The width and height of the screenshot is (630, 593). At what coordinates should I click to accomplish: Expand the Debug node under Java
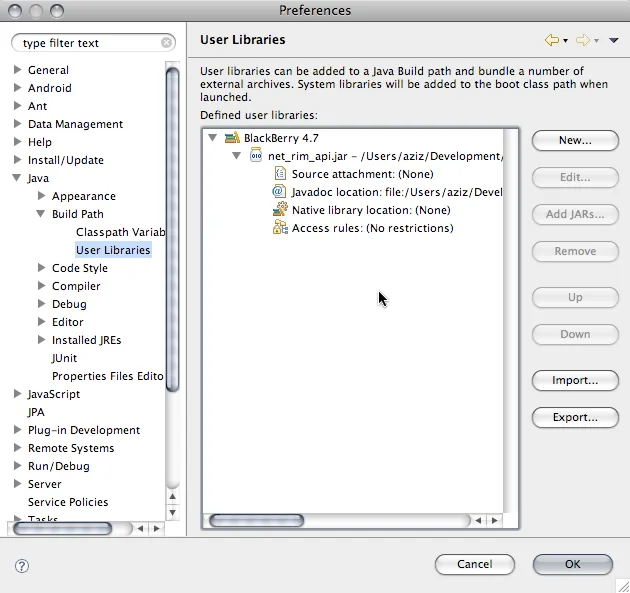(41, 304)
